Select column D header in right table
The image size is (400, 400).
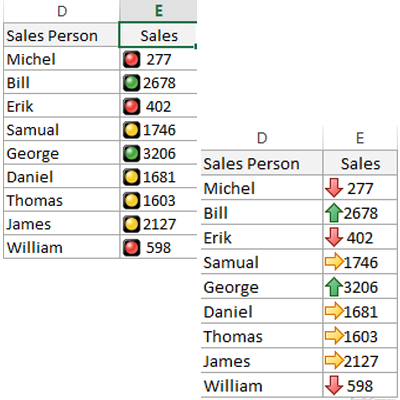(262, 138)
